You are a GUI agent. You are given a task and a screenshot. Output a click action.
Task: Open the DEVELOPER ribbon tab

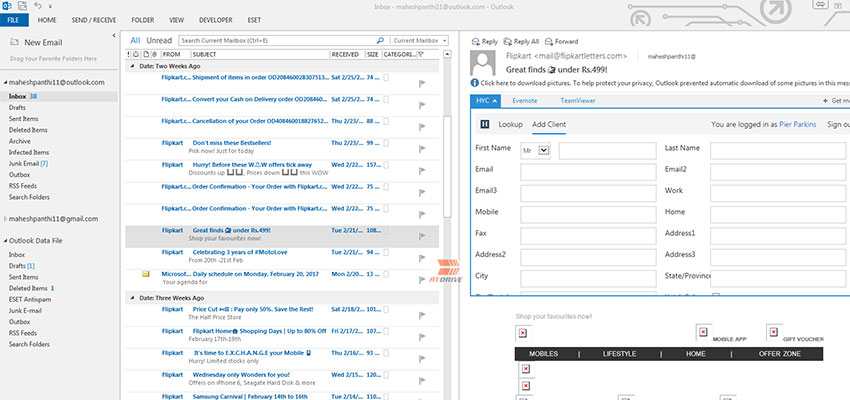point(216,20)
